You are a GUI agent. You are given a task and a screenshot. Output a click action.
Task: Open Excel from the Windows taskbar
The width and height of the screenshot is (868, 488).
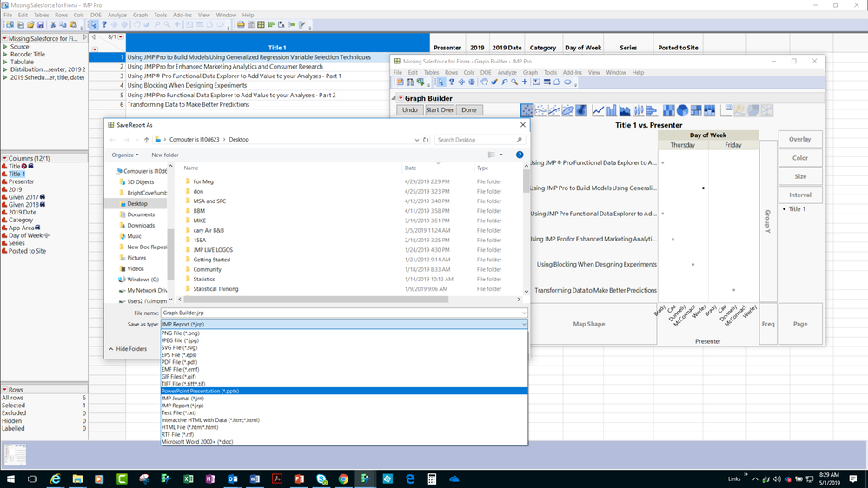tap(189, 478)
